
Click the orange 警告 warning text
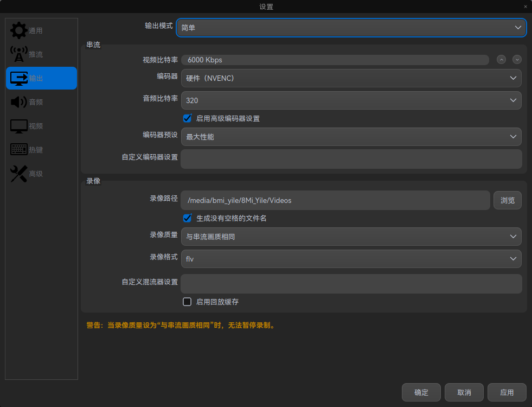[x=182, y=325]
